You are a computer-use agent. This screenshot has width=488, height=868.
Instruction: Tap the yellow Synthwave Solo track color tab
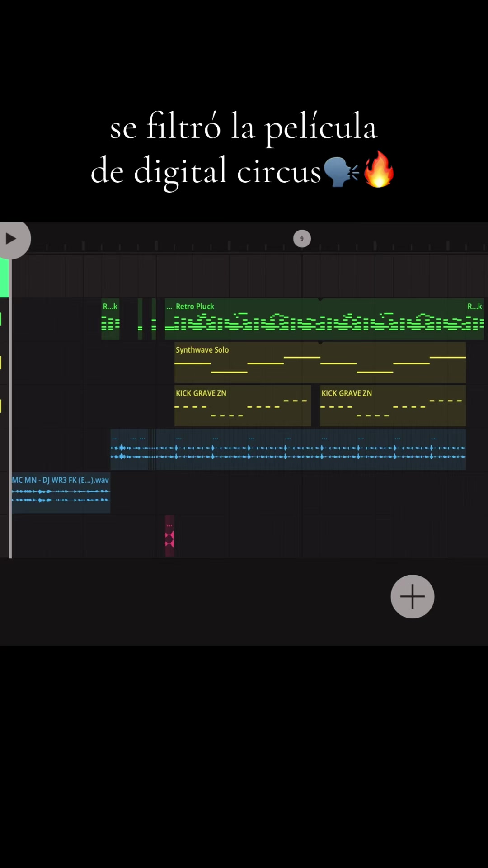tap(1, 363)
